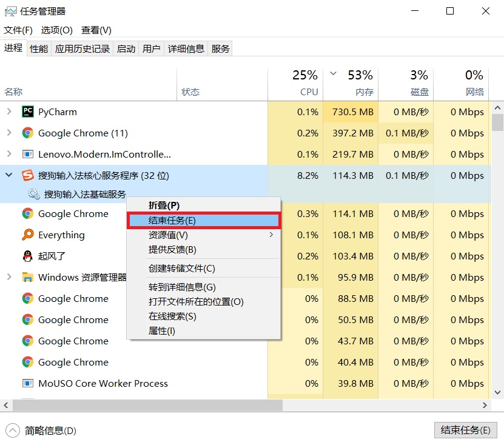Expand the PyCharm process group

pos(9,112)
